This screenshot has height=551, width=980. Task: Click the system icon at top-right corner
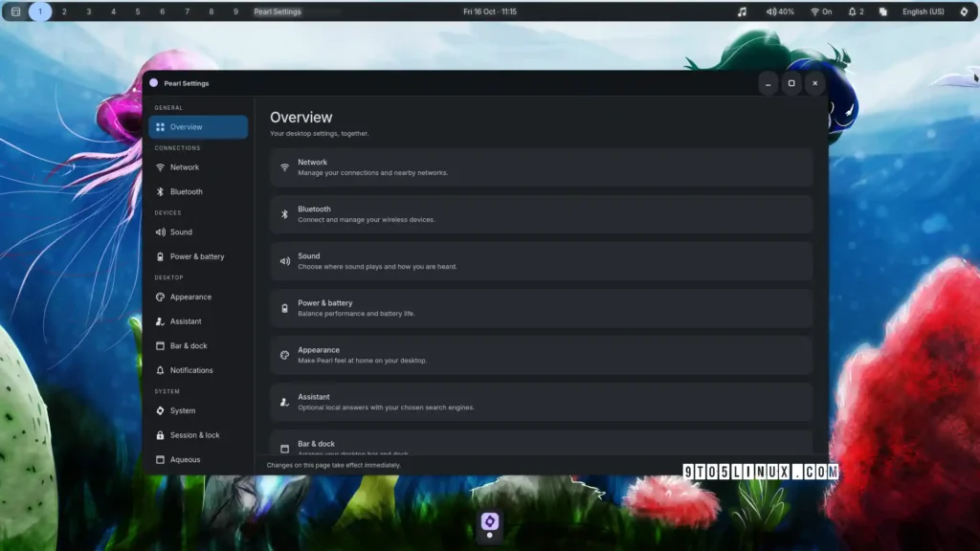pyautogui.click(x=964, y=11)
